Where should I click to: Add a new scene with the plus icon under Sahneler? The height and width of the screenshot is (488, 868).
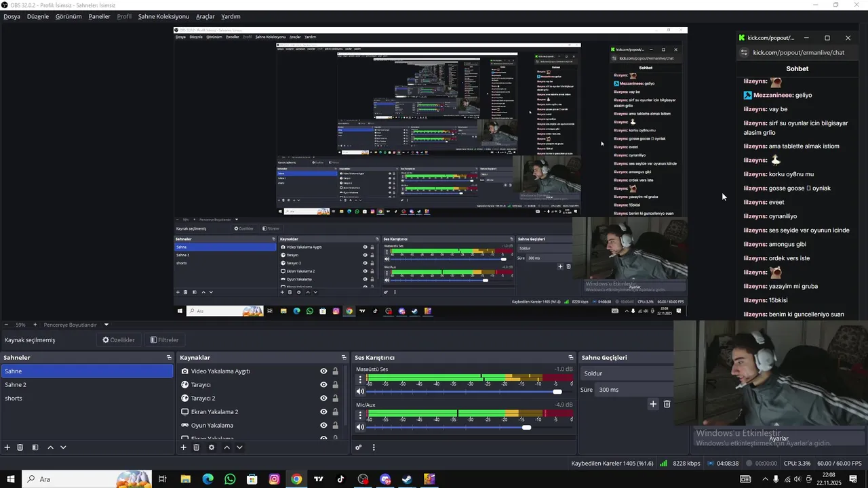tap(7, 447)
